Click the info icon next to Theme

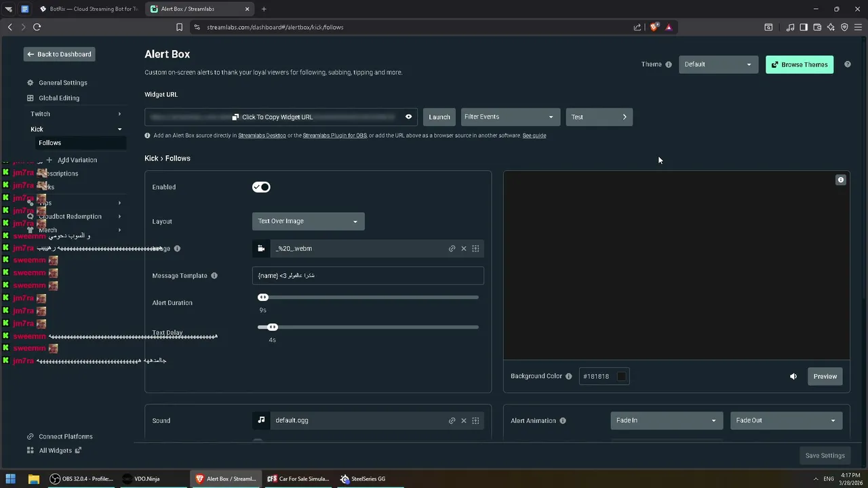[x=669, y=64]
